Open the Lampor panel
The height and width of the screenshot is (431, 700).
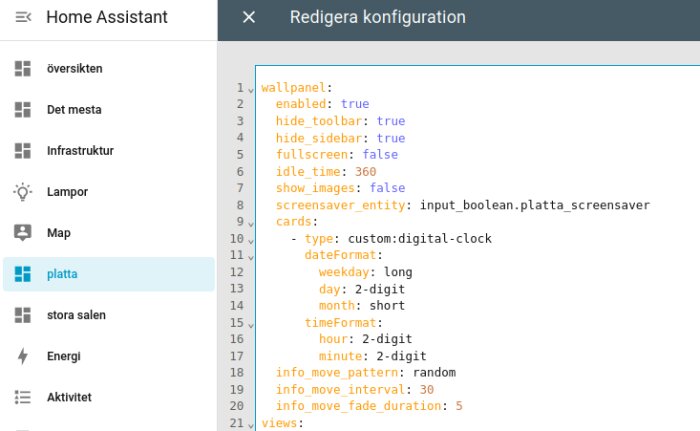[x=108, y=192]
